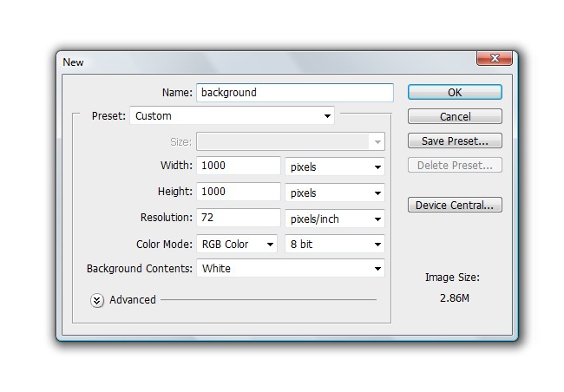Open the Background Contents dropdown
The image size is (564, 392).
point(291,269)
